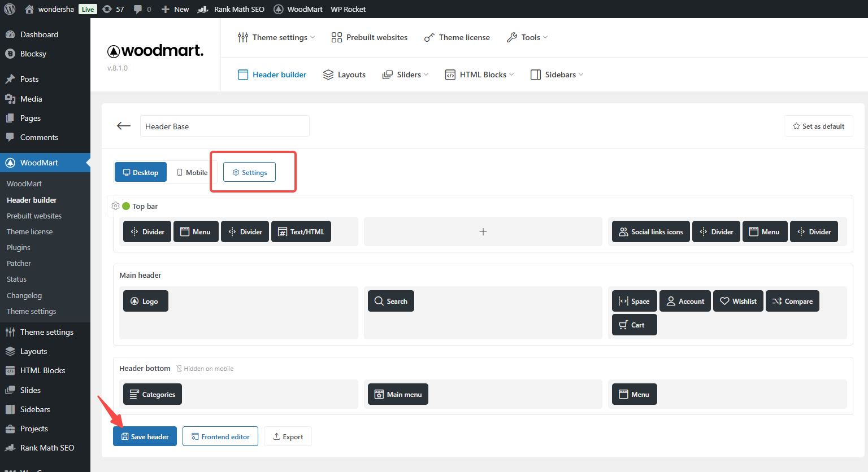868x472 pixels.
Task: Open Top bar row gear settings
Action: tap(116, 206)
